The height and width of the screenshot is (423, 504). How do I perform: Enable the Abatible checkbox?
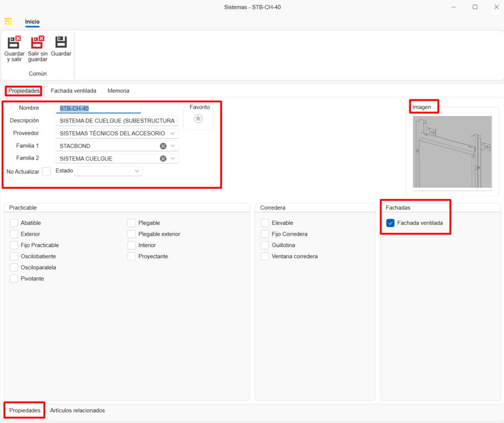click(x=14, y=223)
